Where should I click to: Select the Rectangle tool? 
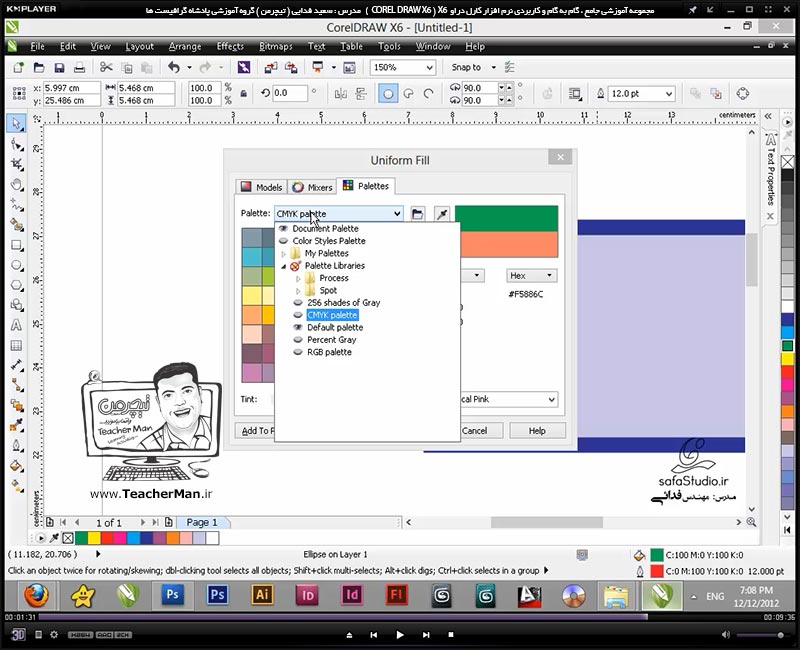17,245
